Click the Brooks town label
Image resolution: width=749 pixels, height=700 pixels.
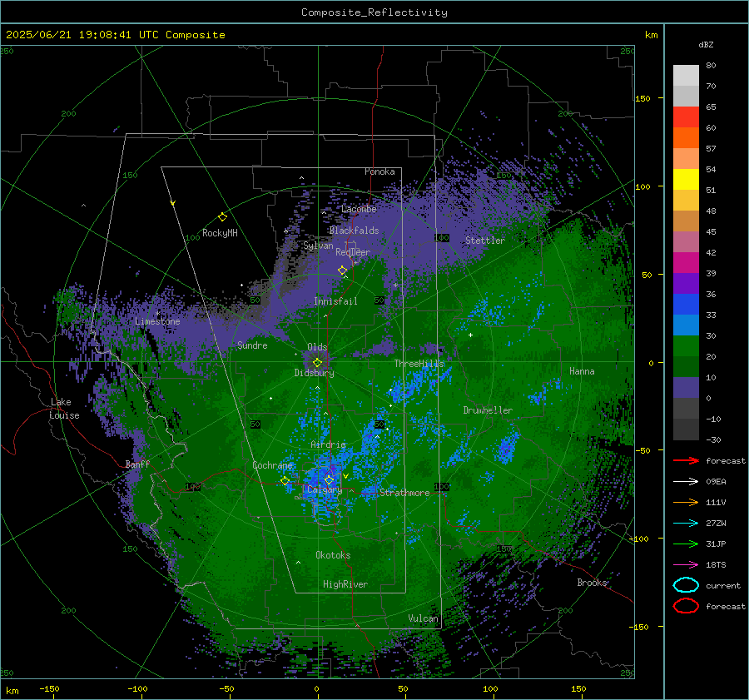tap(592, 583)
